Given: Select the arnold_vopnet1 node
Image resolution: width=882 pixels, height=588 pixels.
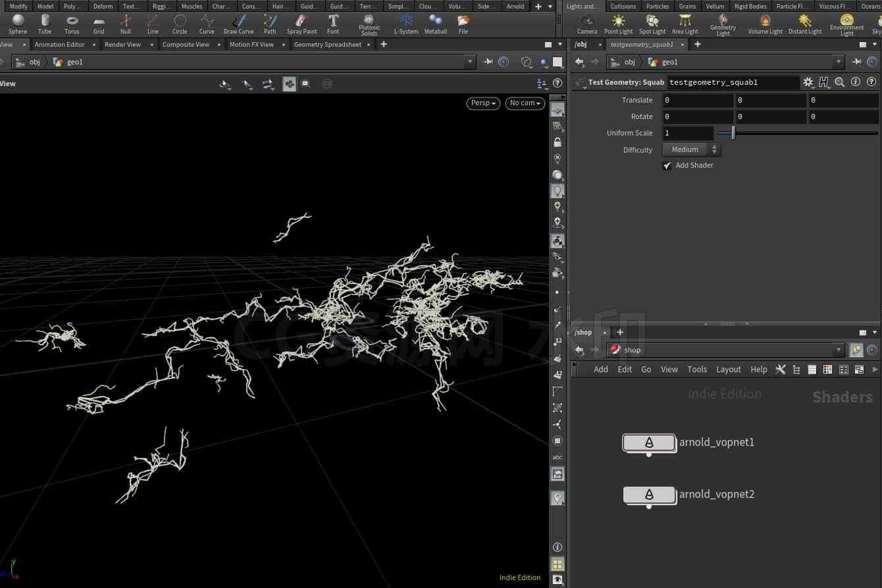Looking at the screenshot, I should [x=649, y=443].
